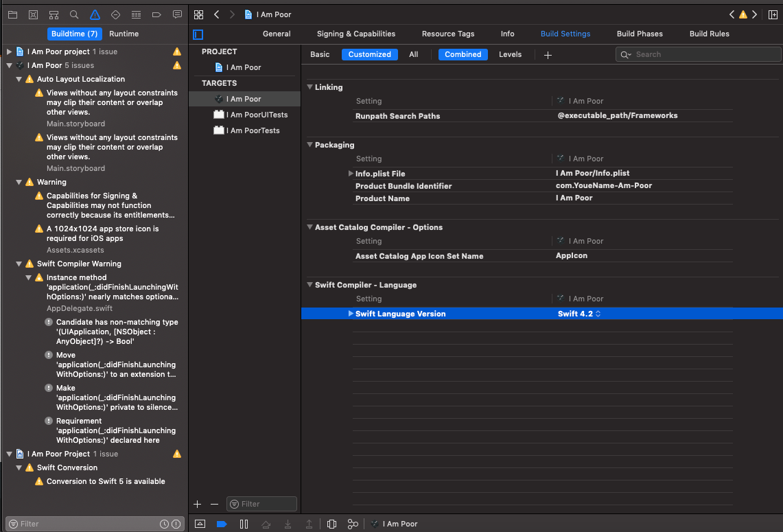Collapse the Linking settings section
Image resolution: width=783 pixels, height=532 pixels.
(x=310, y=87)
